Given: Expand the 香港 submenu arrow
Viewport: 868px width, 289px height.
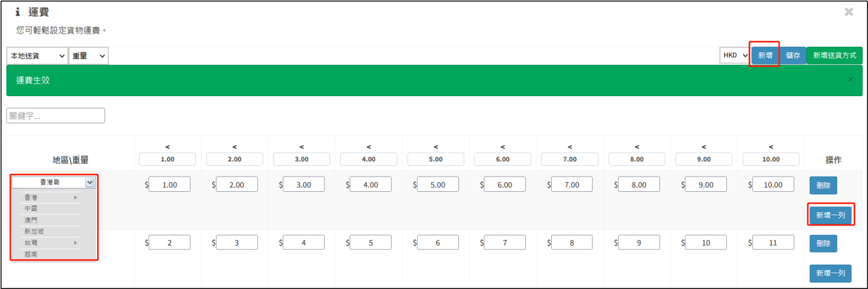Looking at the screenshot, I should (x=75, y=198).
